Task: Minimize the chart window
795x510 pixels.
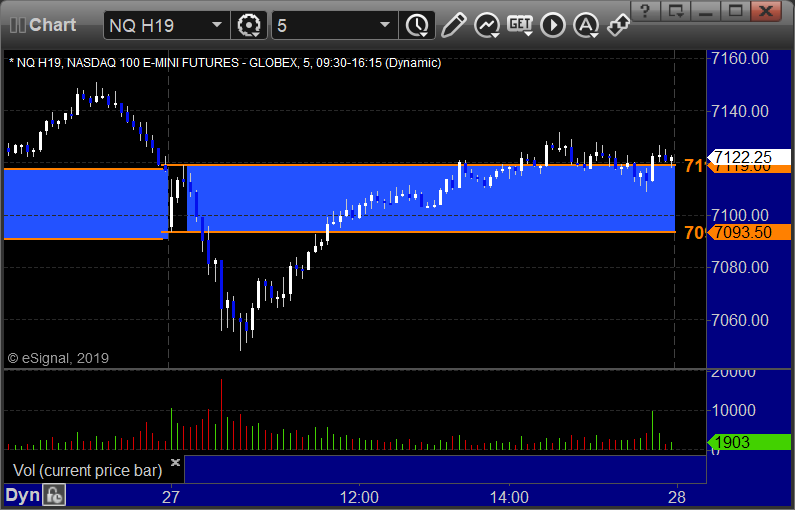Action: click(706, 11)
